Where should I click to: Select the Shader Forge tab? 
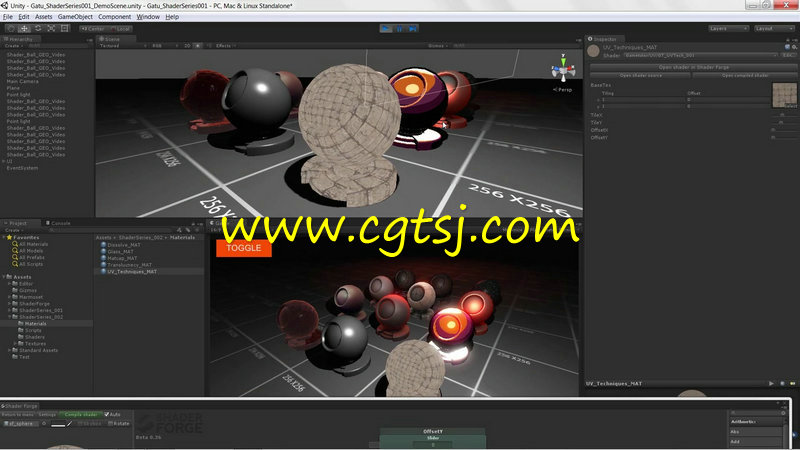20,406
